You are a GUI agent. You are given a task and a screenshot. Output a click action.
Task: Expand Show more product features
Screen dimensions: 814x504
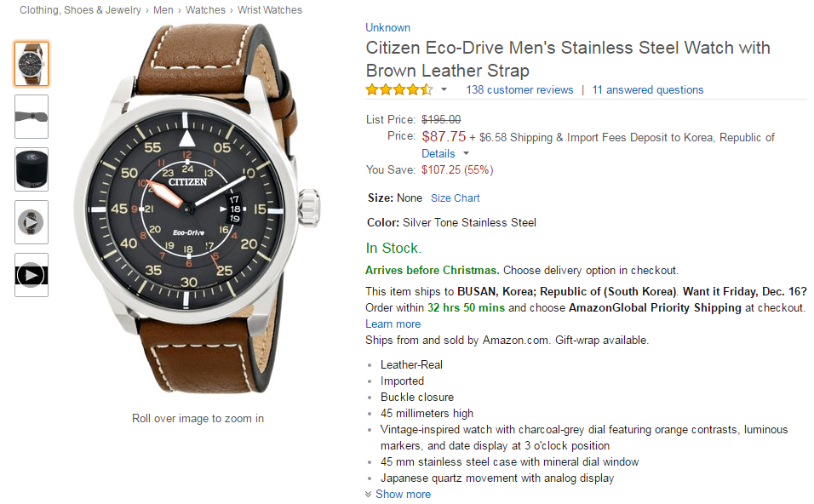click(403, 494)
